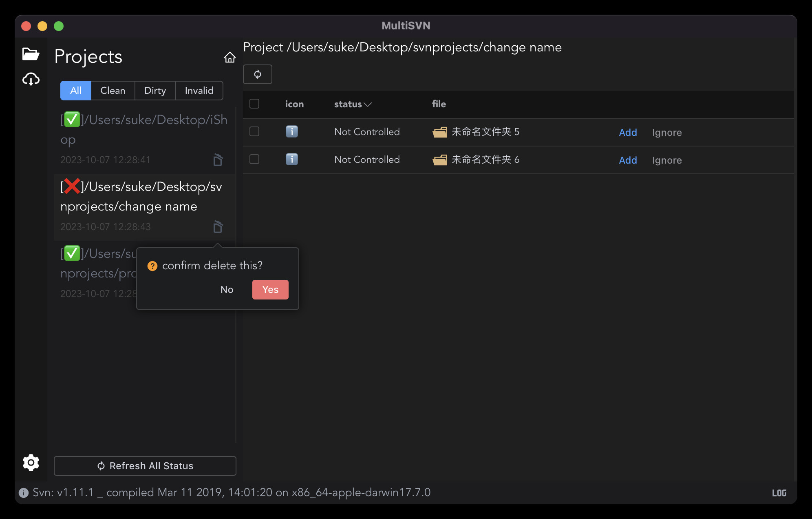Click the question mark icon in the confirm popup
The width and height of the screenshot is (812, 519).
[152, 266]
